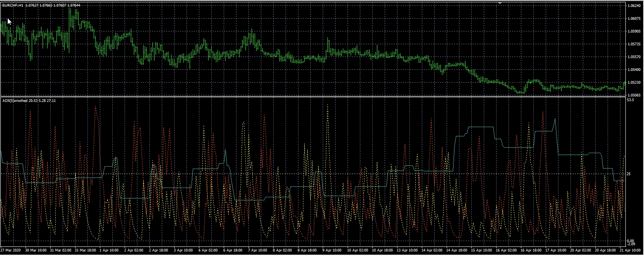
Task: Click the chart shift triangle marker at top
Action: [500, 3]
